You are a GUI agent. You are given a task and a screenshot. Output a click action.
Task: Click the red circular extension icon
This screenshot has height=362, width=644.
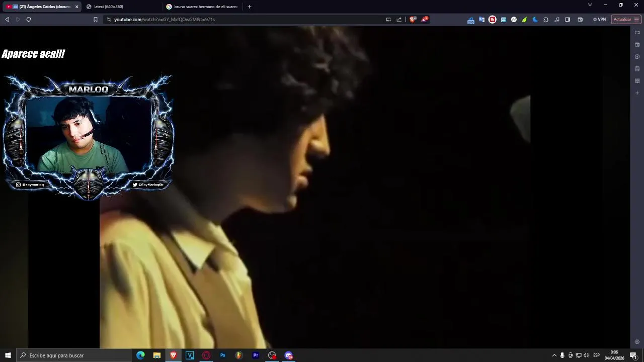pyautogui.click(x=492, y=20)
